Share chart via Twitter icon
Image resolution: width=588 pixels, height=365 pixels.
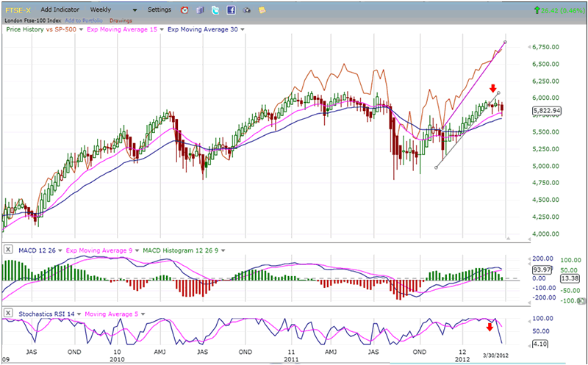(215, 10)
